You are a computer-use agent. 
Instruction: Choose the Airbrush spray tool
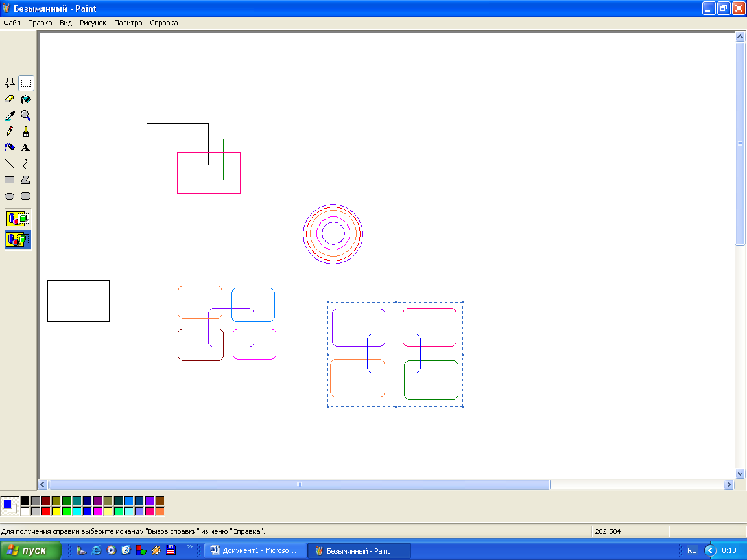10,148
